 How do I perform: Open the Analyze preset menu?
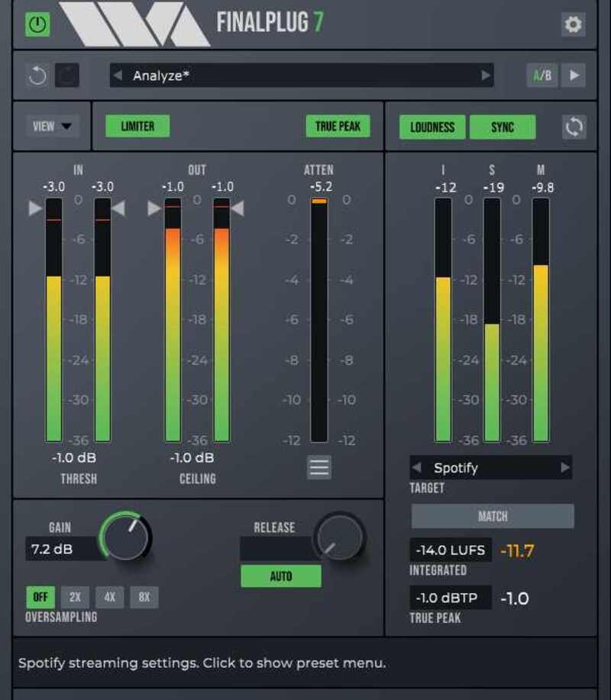tap(302, 76)
